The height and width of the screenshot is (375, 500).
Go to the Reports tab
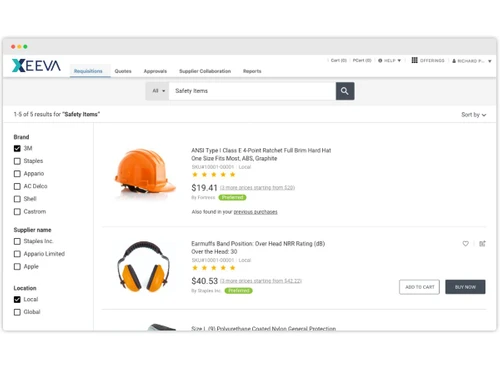252,71
